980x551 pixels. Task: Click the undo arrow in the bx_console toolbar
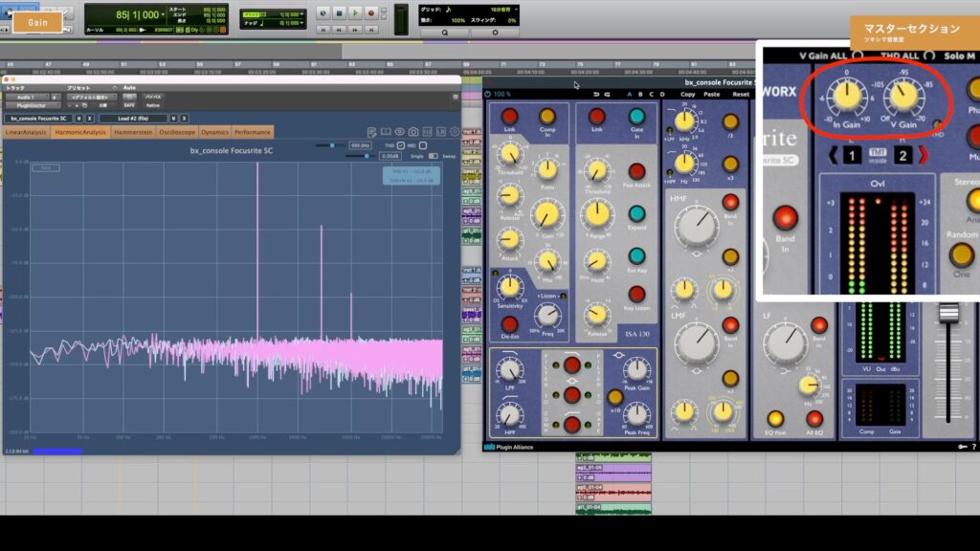[596, 95]
